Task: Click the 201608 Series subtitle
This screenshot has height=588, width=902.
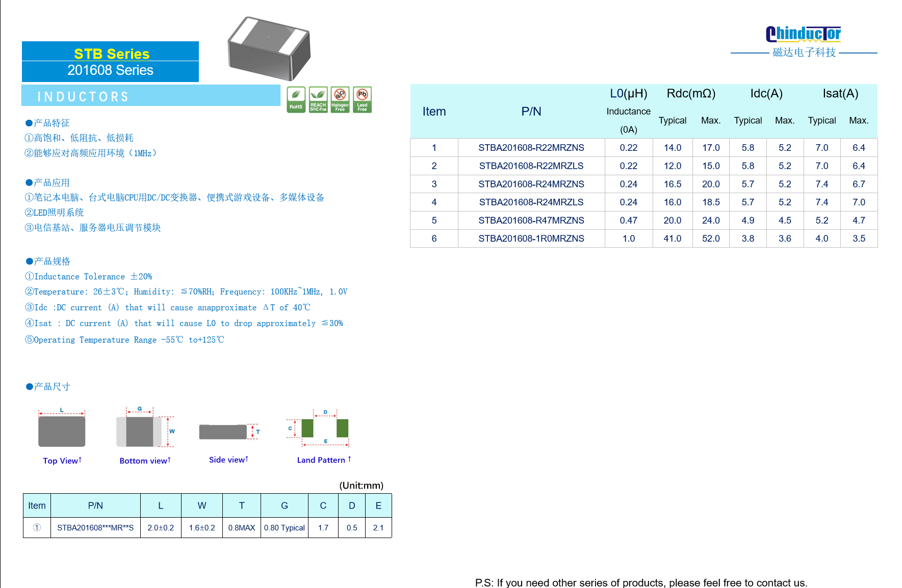Action: tap(111, 70)
